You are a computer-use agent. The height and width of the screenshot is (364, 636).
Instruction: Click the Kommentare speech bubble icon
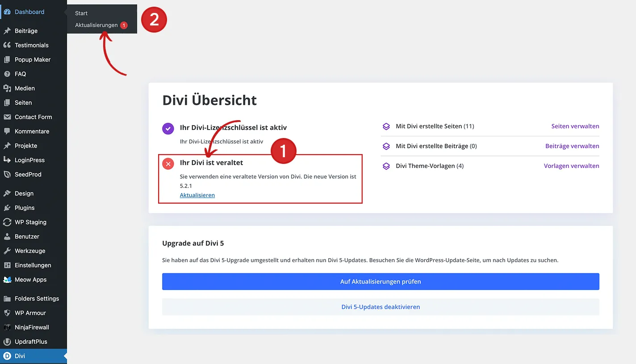8,131
